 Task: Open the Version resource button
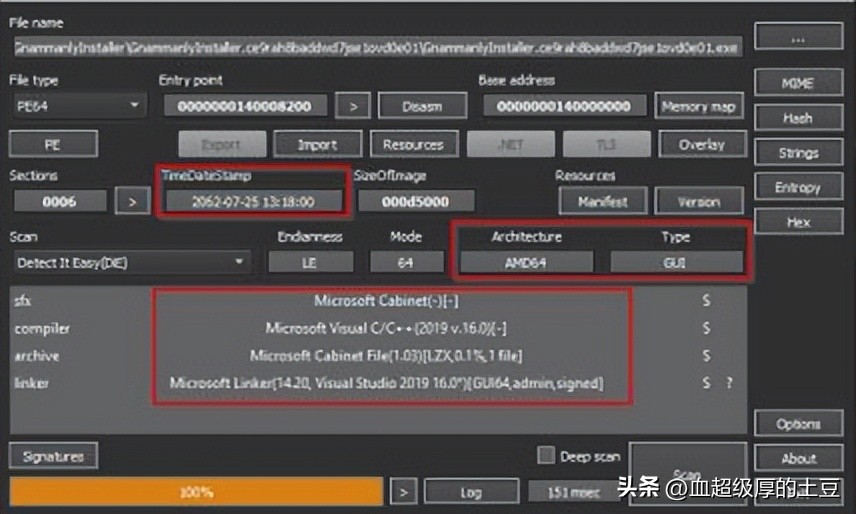click(x=699, y=201)
